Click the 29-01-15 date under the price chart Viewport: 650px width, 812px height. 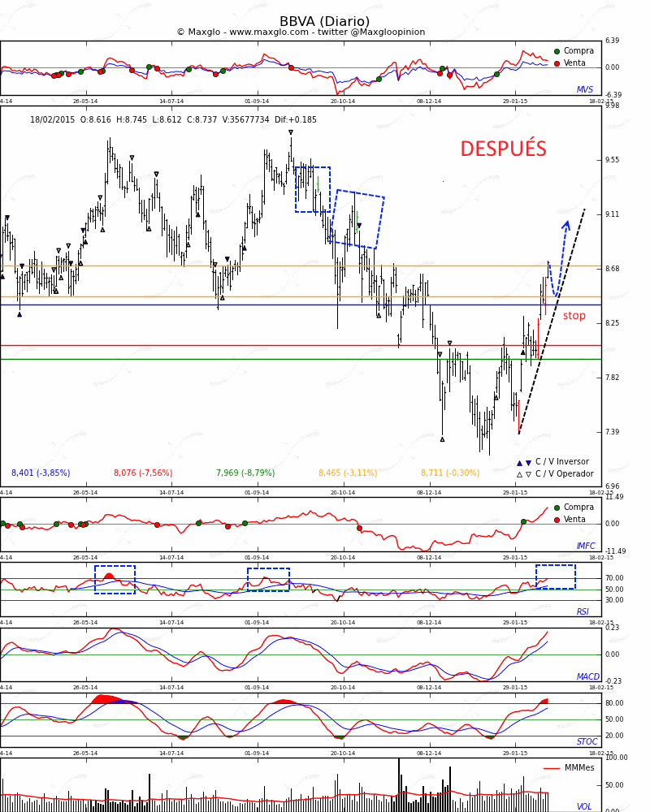click(x=515, y=493)
